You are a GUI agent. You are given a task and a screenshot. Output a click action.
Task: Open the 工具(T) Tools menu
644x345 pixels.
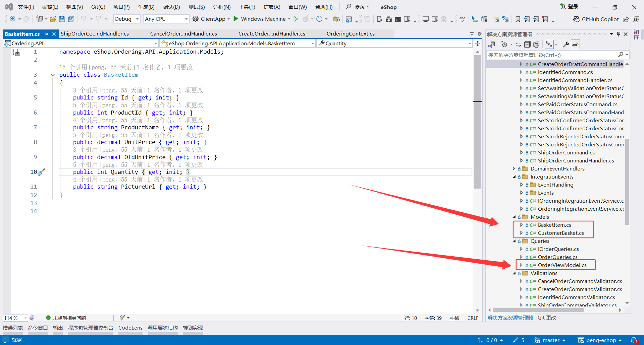[x=247, y=7]
